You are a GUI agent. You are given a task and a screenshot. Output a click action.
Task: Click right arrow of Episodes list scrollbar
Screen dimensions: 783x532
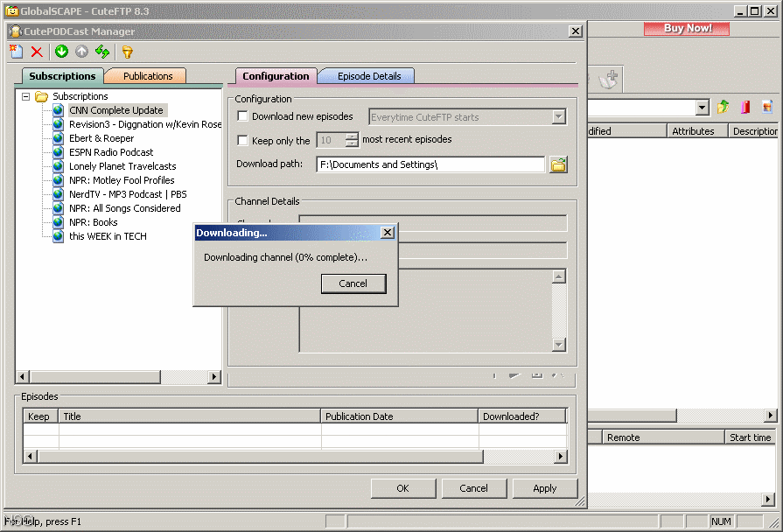[x=560, y=456]
